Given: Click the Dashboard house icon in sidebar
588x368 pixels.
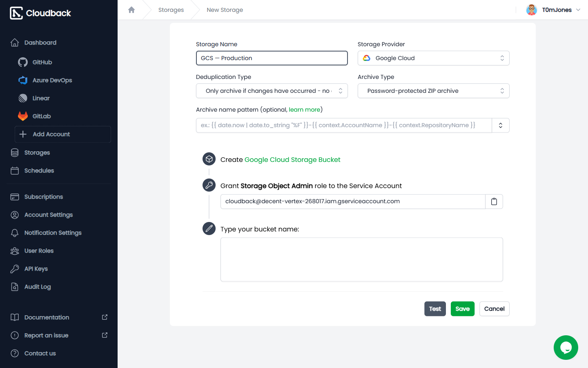Looking at the screenshot, I should click(x=15, y=43).
